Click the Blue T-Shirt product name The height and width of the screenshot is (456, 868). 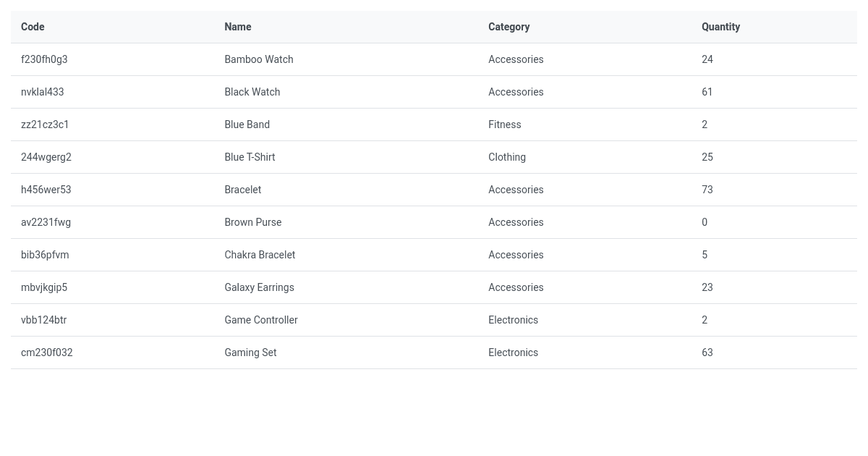coord(250,157)
